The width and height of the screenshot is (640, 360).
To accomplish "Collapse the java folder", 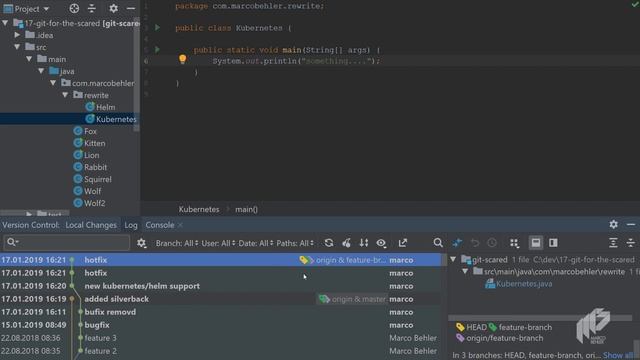I will coord(41,71).
